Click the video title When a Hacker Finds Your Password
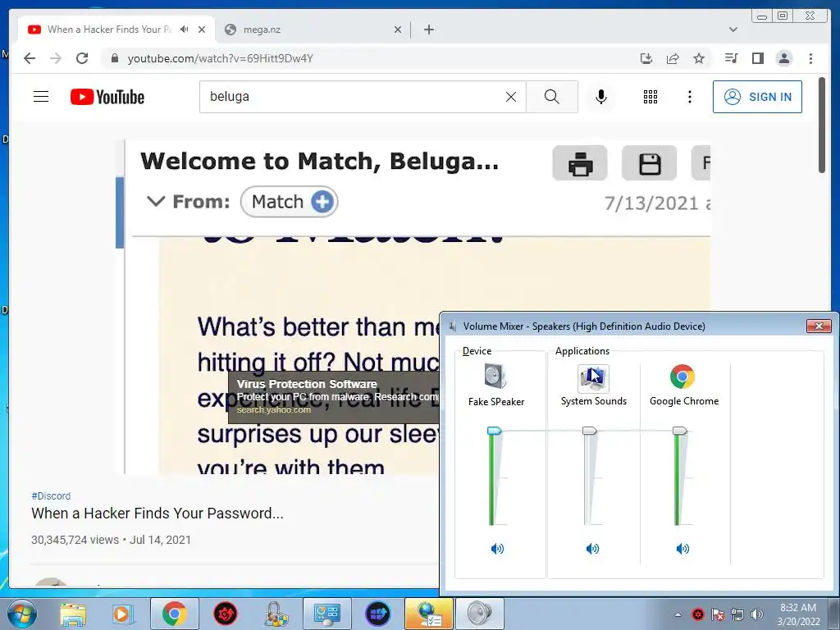This screenshot has height=630, width=840. 157,514
